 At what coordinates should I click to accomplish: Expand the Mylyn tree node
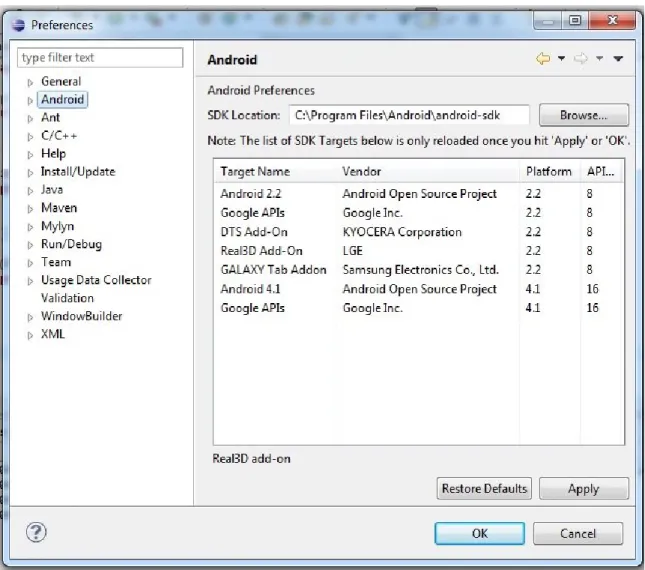tap(30, 227)
